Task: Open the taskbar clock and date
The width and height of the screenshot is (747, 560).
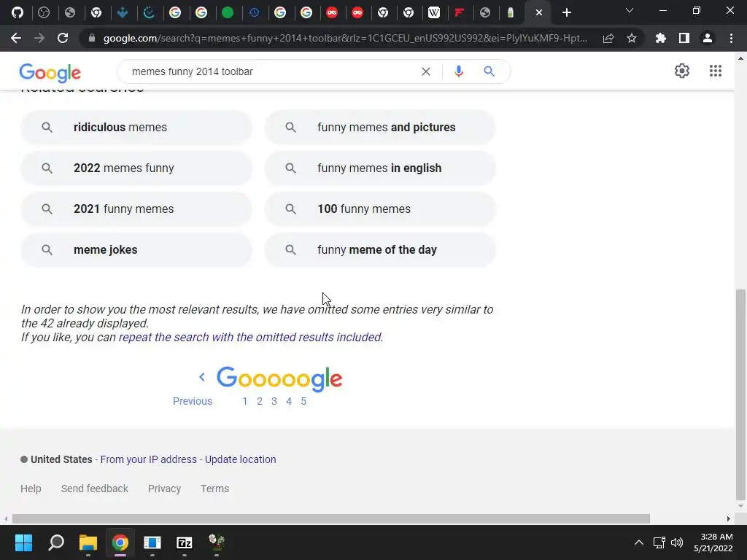Action: [x=713, y=542]
